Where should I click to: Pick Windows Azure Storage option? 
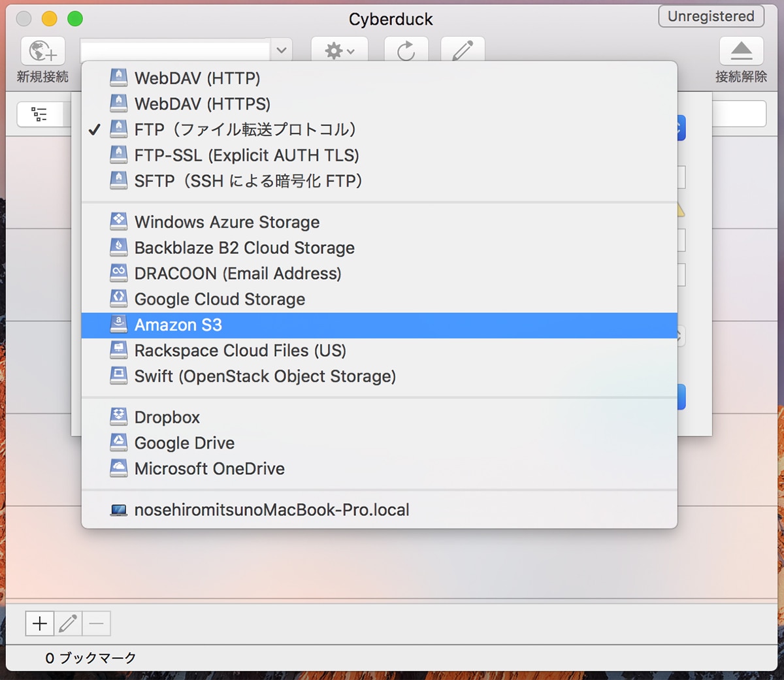[x=227, y=222]
